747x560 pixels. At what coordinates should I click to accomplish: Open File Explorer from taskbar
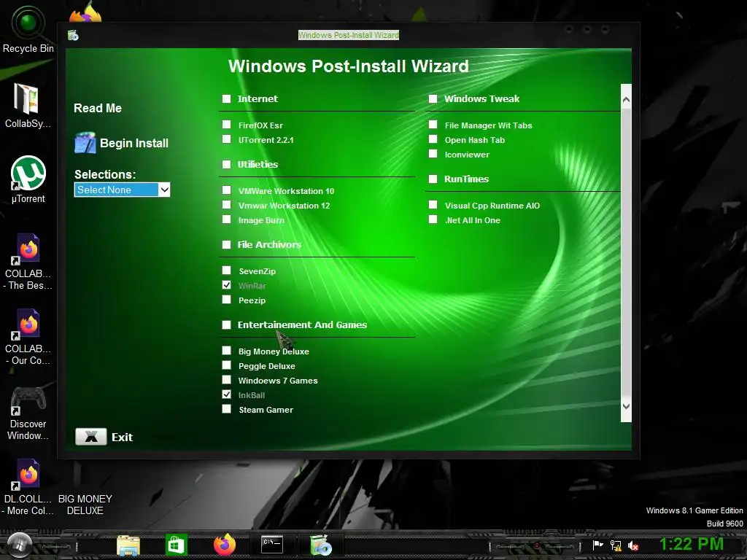pyautogui.click(x=128, y=545)
